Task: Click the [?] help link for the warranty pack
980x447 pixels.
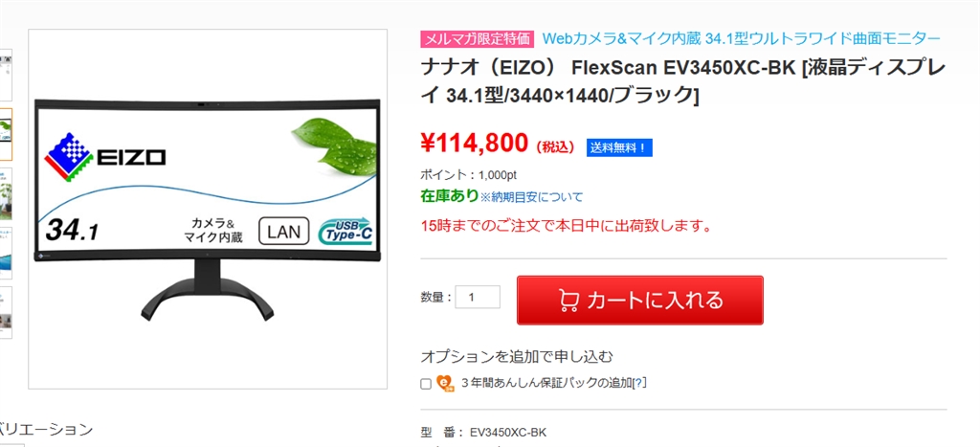Action: point(639,383)
